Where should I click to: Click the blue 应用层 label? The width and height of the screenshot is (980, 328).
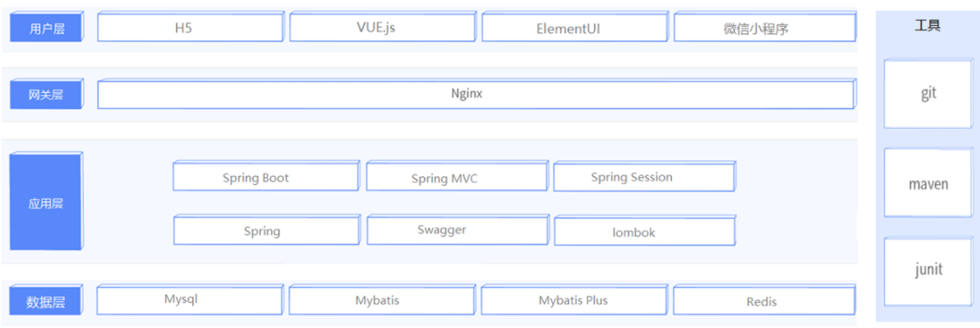click(46, 202)
